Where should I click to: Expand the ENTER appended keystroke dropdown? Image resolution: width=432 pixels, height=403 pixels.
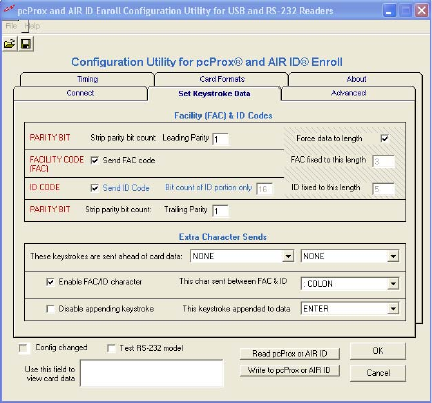point(393,308)
